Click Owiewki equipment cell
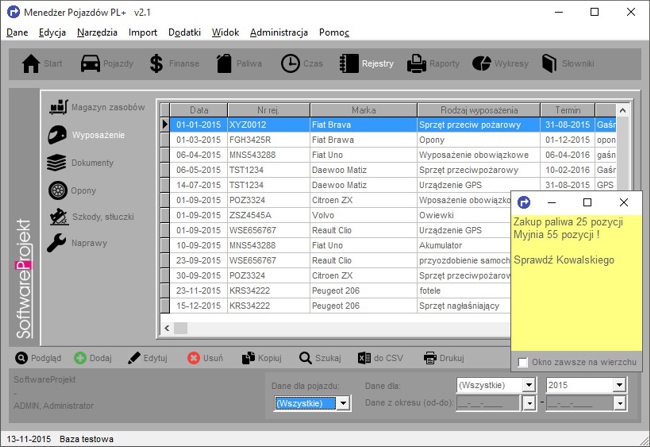This screenshot has width=650, height=447. 464,215
